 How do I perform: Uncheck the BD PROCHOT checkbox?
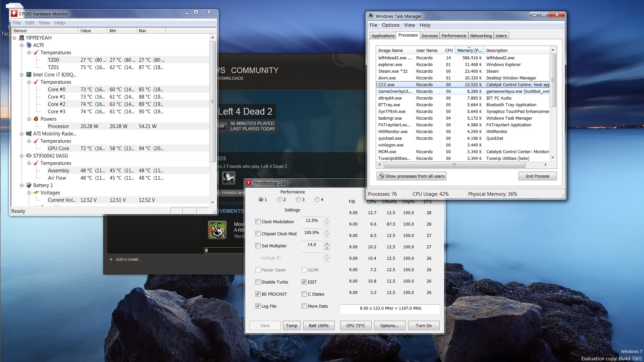click(258, 294)
